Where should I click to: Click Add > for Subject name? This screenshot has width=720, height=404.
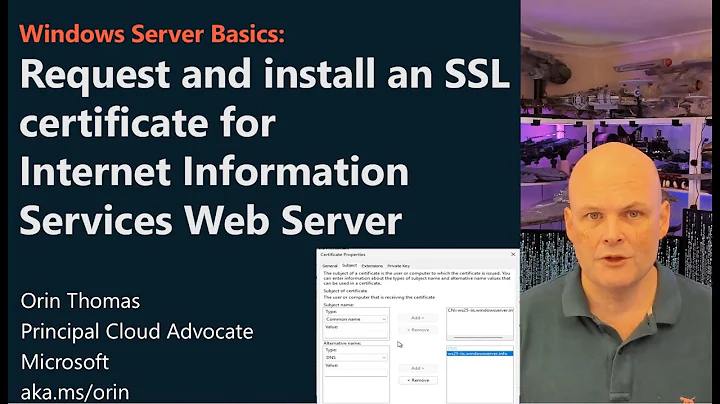pos(417,318)
